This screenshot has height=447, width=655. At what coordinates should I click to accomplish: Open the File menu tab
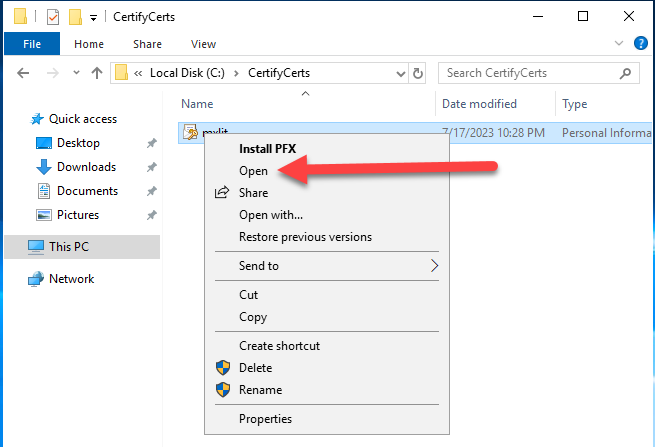tap(32, 44)
